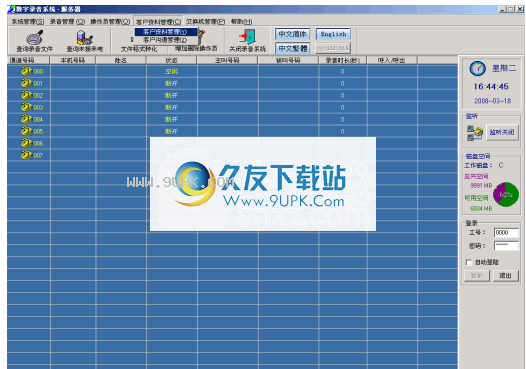Click the 通道号码 column header

click(29, 60)
